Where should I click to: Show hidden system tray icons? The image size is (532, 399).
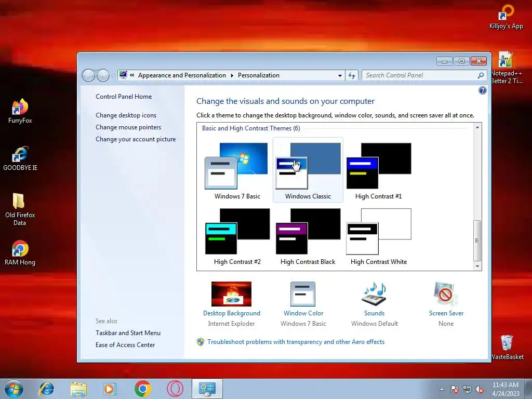(442, 389)
